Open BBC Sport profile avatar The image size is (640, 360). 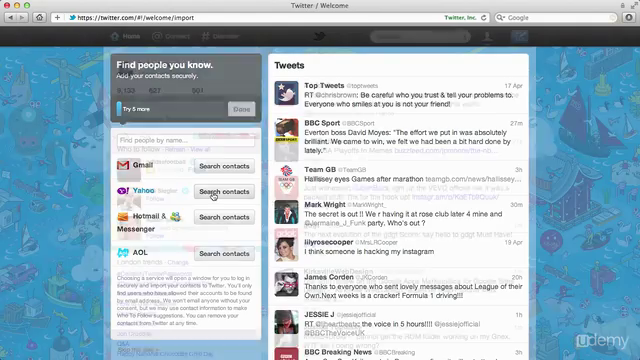click(x=286, y=130)
